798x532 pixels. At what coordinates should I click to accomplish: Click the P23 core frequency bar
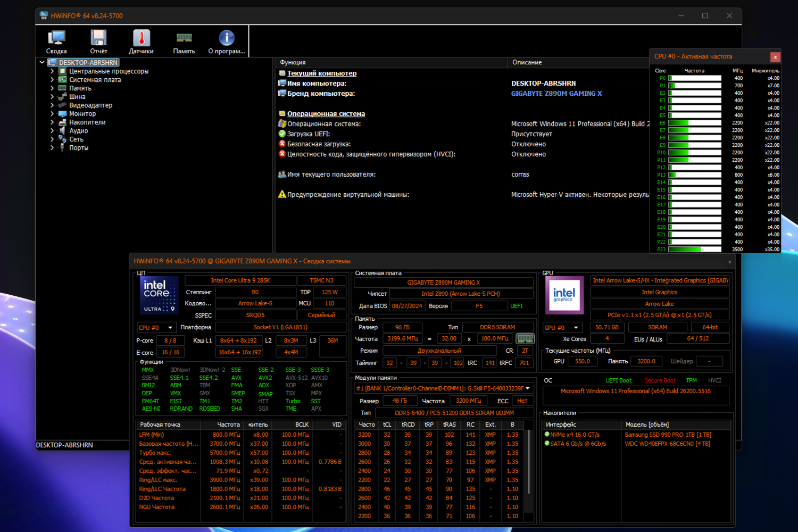click(x=695, y=250)
